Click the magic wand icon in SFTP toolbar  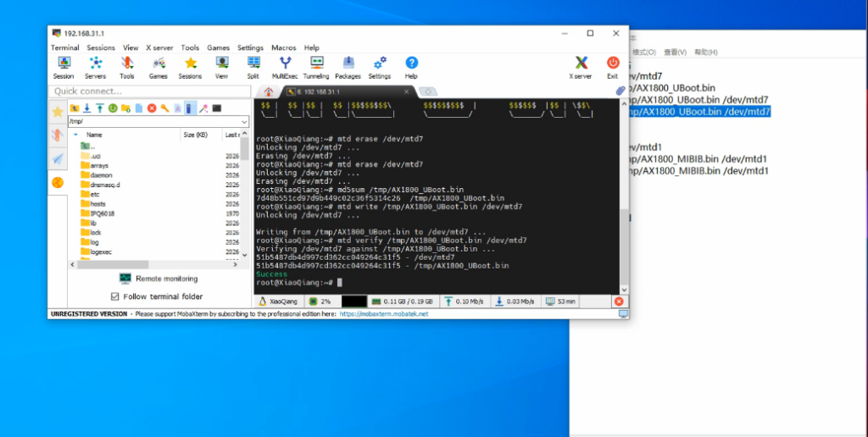203,108
